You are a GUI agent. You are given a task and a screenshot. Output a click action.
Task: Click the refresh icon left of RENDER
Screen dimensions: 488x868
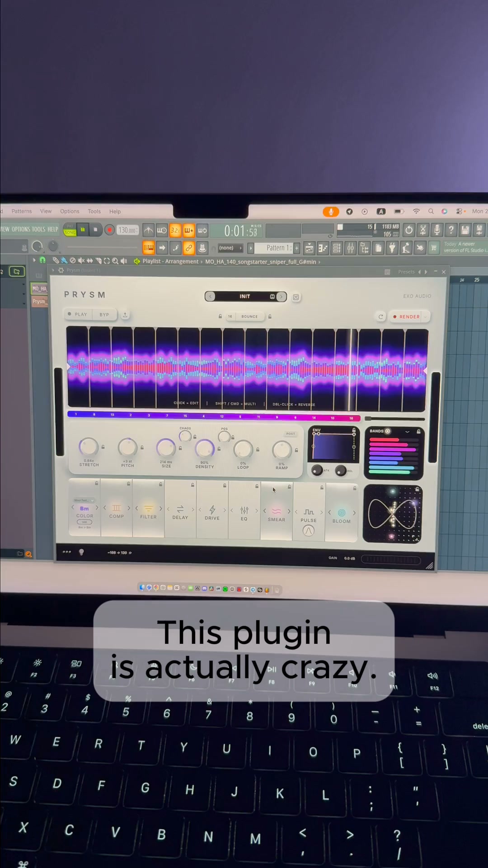point(381,317)
